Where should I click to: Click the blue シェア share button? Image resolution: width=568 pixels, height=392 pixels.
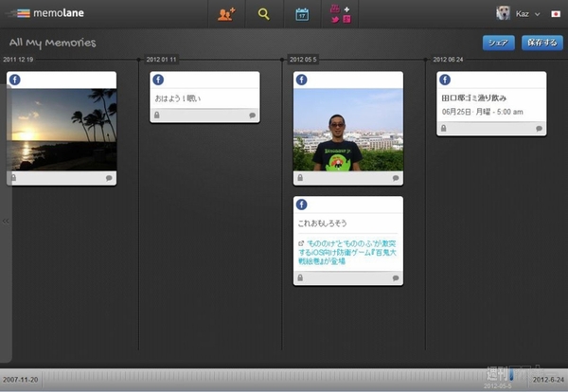(x=499, y=43)
